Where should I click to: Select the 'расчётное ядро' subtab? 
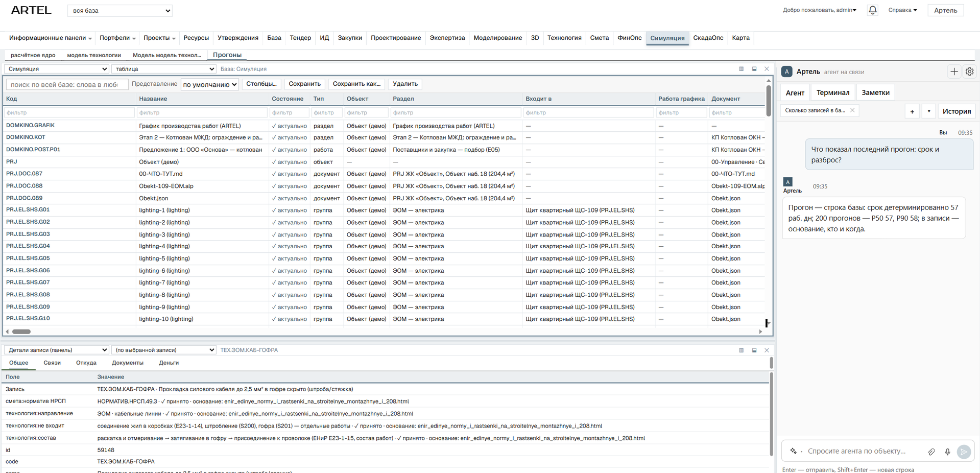coord(33,55)
